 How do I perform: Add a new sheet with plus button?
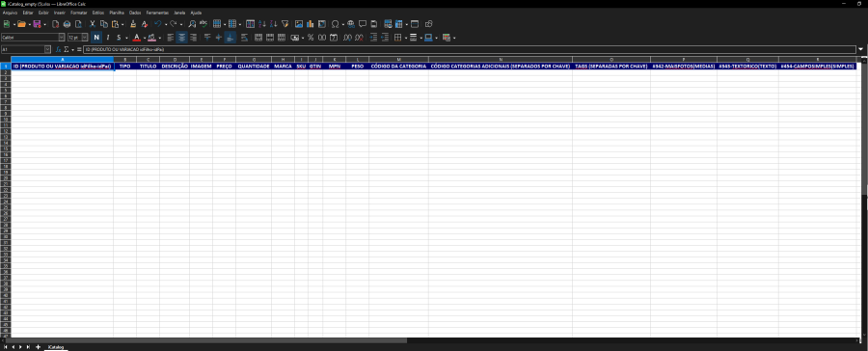point(38,347)
